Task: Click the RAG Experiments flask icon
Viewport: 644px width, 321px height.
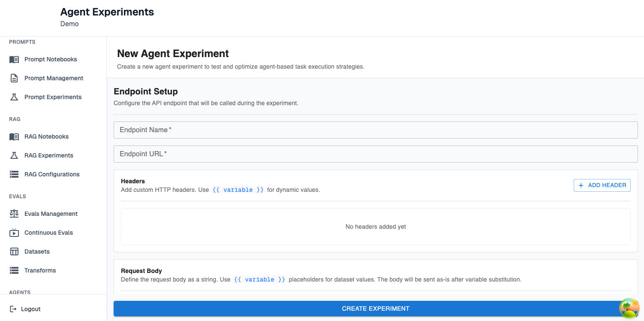Action: pyautogui.click(x=14, y=156)
